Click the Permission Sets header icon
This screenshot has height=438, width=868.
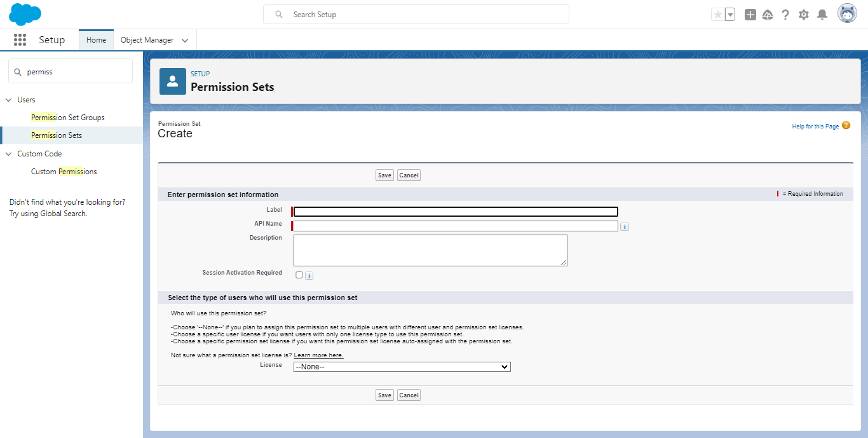tap(173, 81)
